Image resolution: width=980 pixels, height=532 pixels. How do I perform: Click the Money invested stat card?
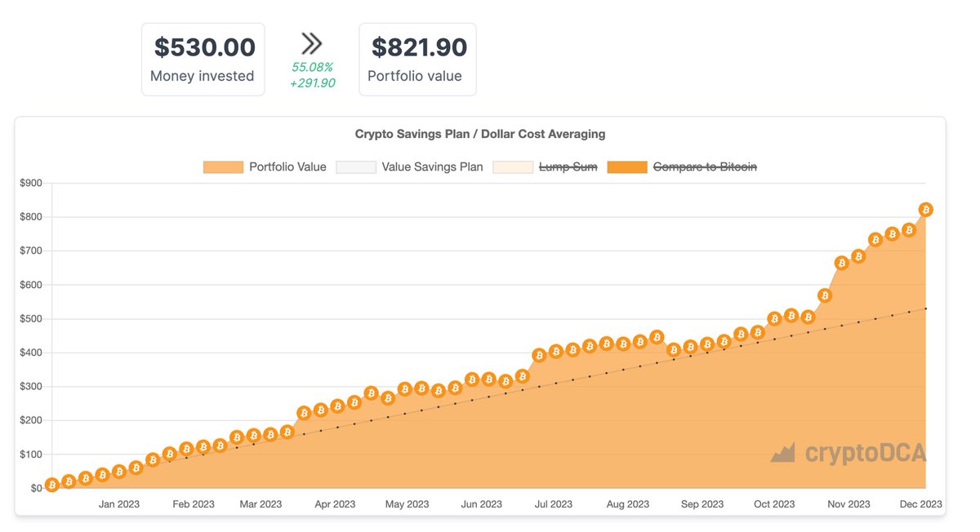click(203, 59)
